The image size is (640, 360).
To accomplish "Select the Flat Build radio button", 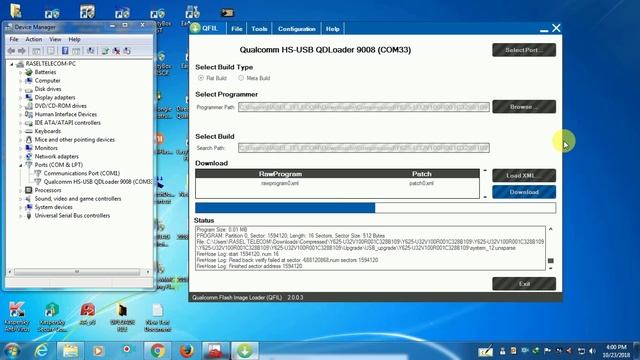I will (x=201, y=78).
